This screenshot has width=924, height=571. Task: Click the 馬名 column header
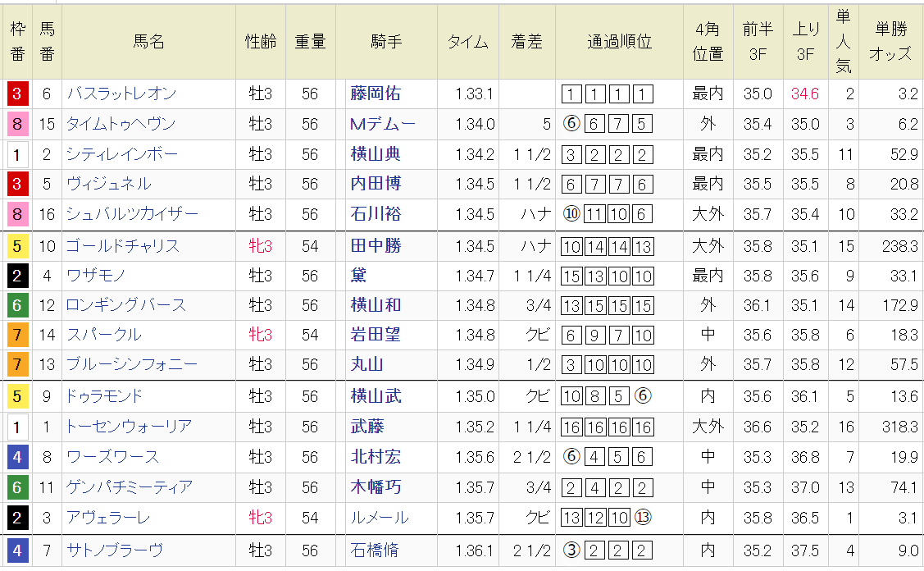148,43
